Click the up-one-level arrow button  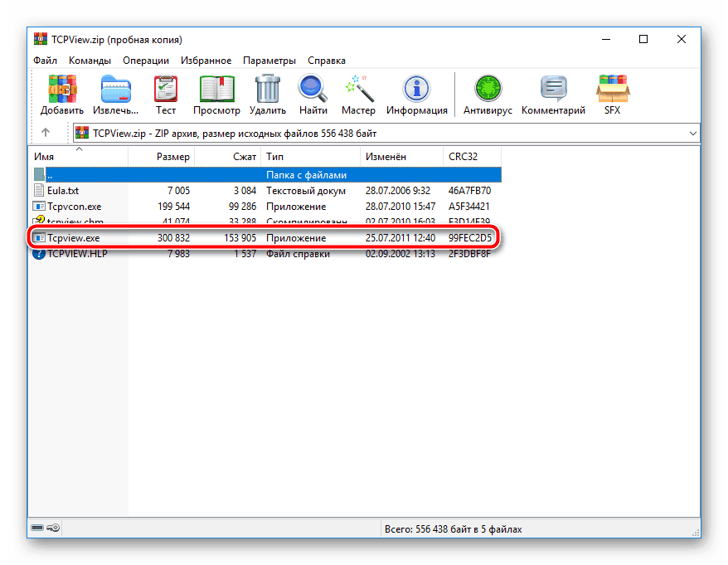44,133
